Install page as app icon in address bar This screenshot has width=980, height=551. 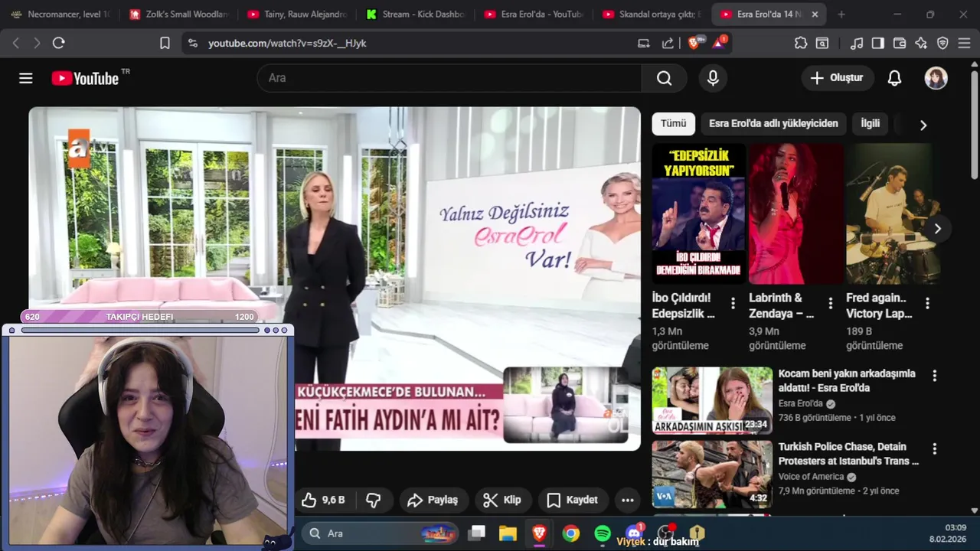click(x=644, y=43)
